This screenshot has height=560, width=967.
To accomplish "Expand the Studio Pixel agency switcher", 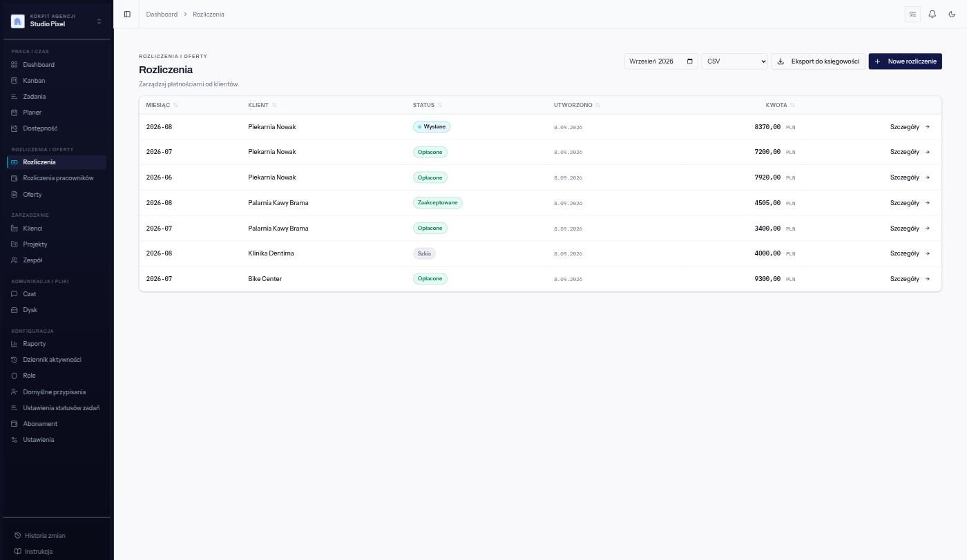I will [57, 21].
